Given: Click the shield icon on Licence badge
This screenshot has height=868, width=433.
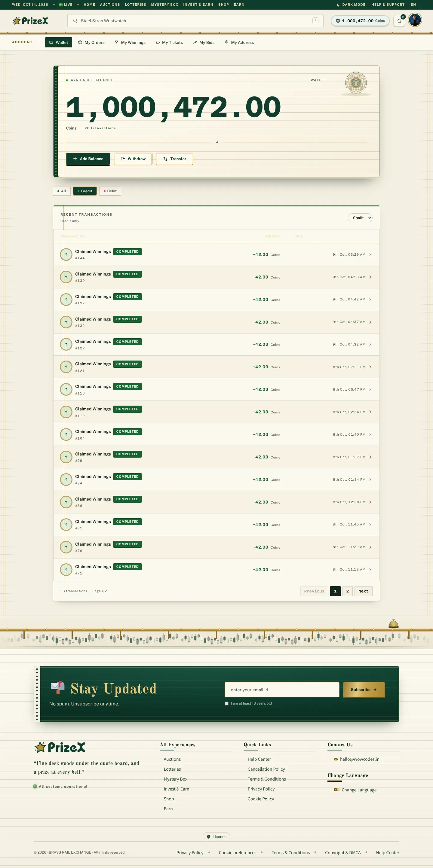Looking at the screenshot, I should click(x=209, y=837).
